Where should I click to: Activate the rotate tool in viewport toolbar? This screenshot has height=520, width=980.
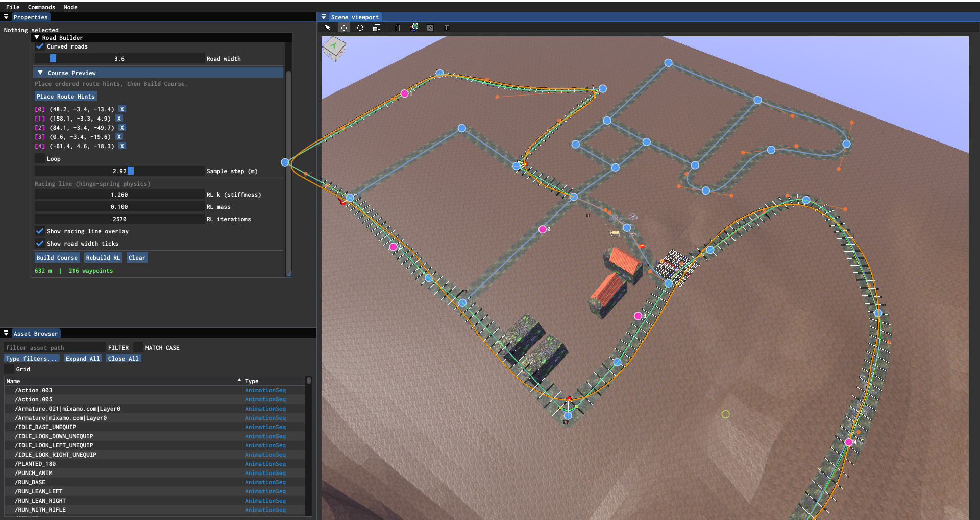point(360,28)
